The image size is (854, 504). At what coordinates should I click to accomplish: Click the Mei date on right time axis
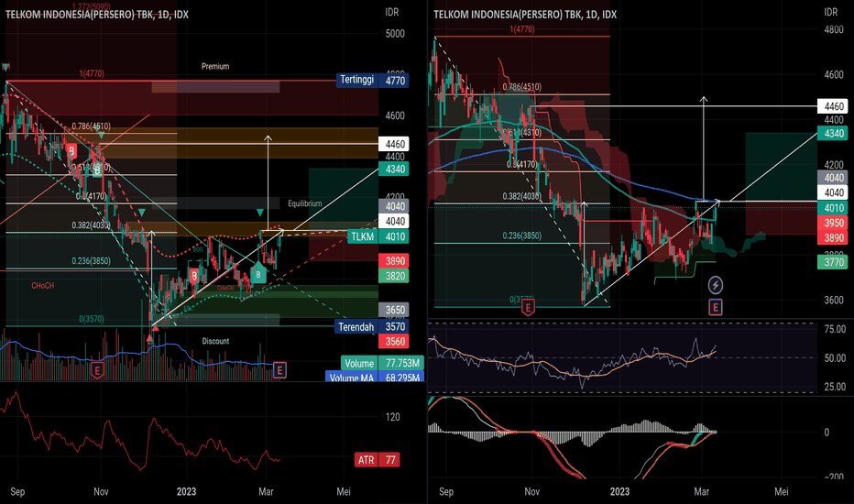[x=782, y=491]
